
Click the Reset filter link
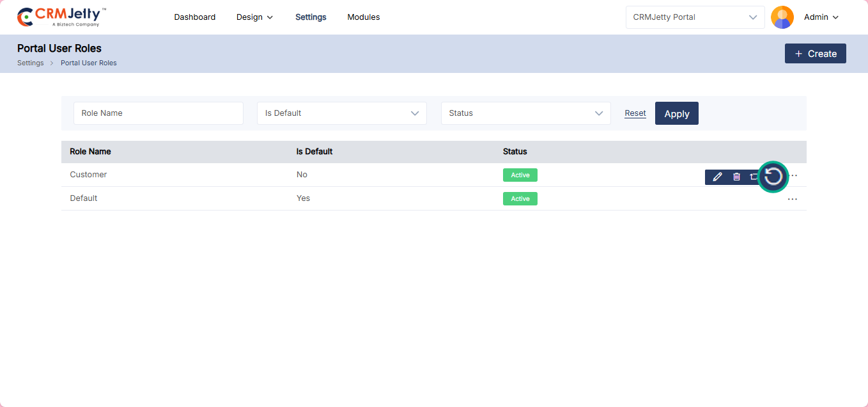click(x=635, y=113)
